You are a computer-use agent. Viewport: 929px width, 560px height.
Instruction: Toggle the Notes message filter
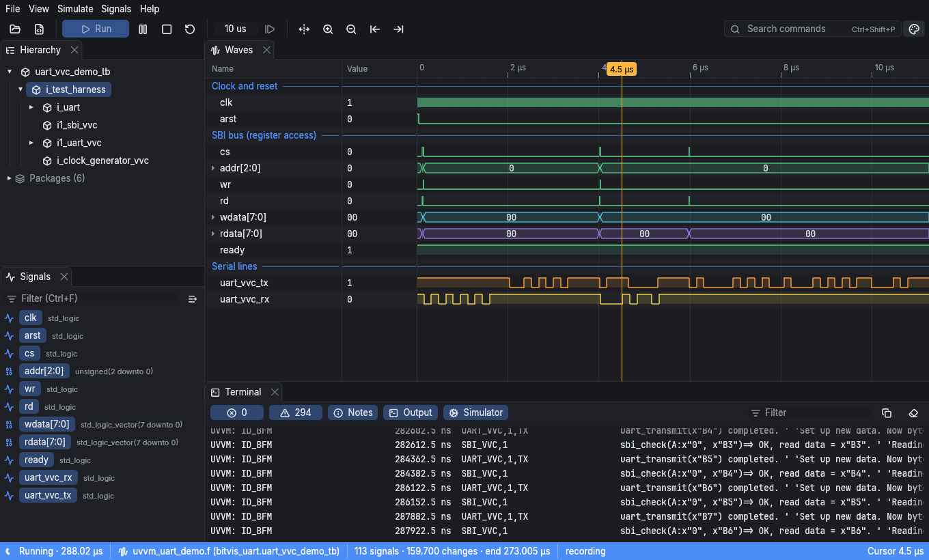pyautogui.click(x=353, y=412)
